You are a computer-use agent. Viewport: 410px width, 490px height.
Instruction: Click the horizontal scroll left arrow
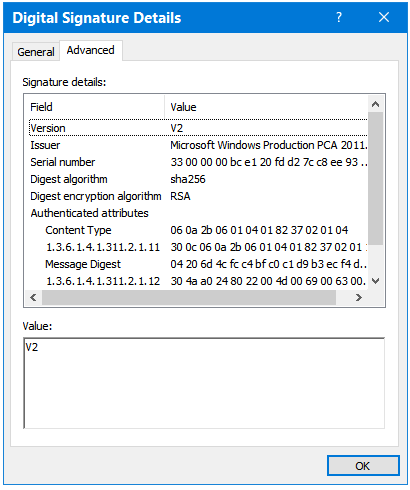(33, 297)
